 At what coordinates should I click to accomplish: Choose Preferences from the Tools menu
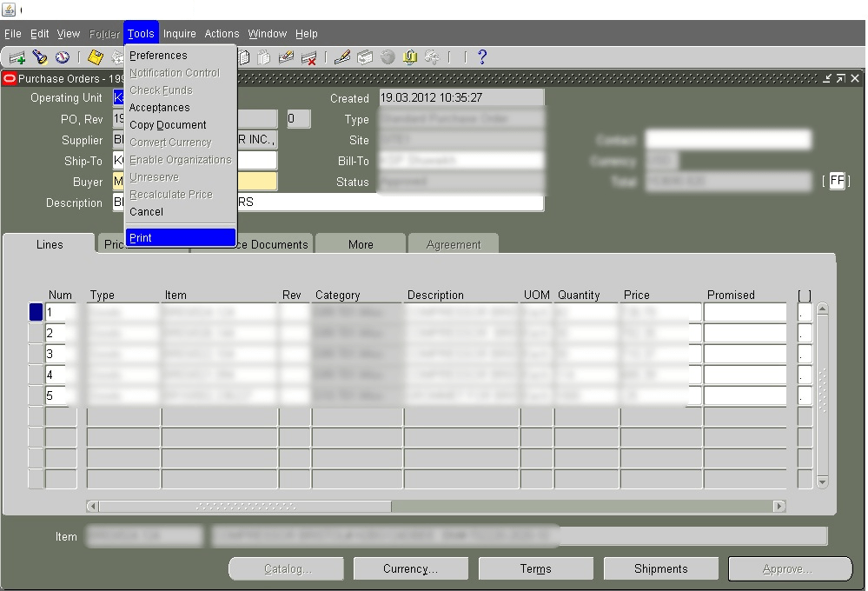[x=157, y=55]
